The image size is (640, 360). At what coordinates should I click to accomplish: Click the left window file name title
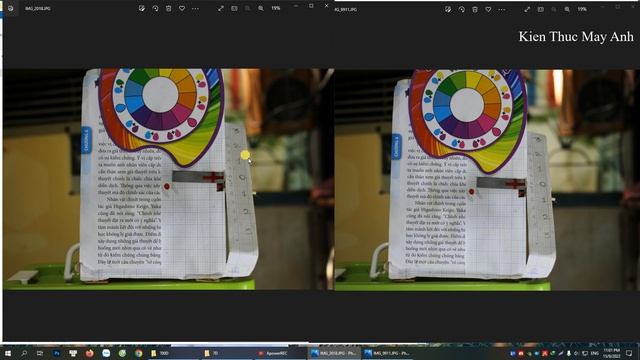pos(38,8)
